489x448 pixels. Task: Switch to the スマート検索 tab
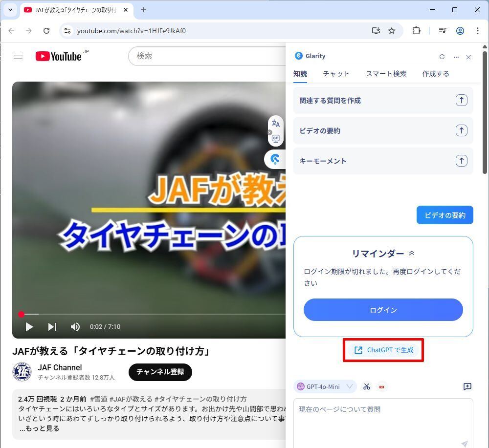tap(386, 74)
